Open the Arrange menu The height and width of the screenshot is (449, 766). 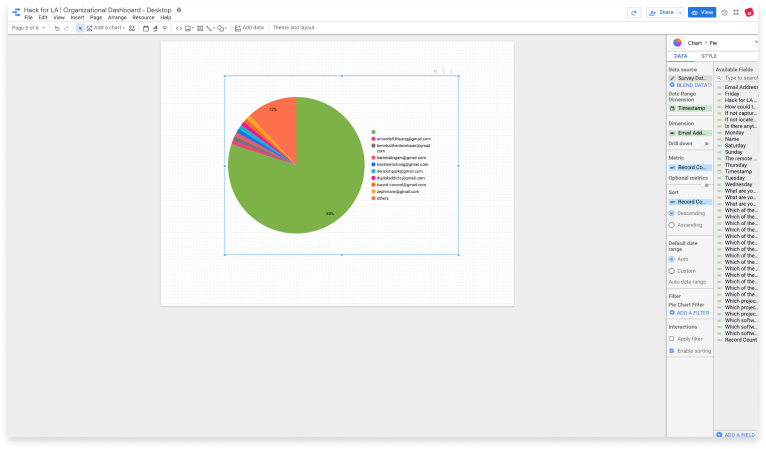pos(117,17)
